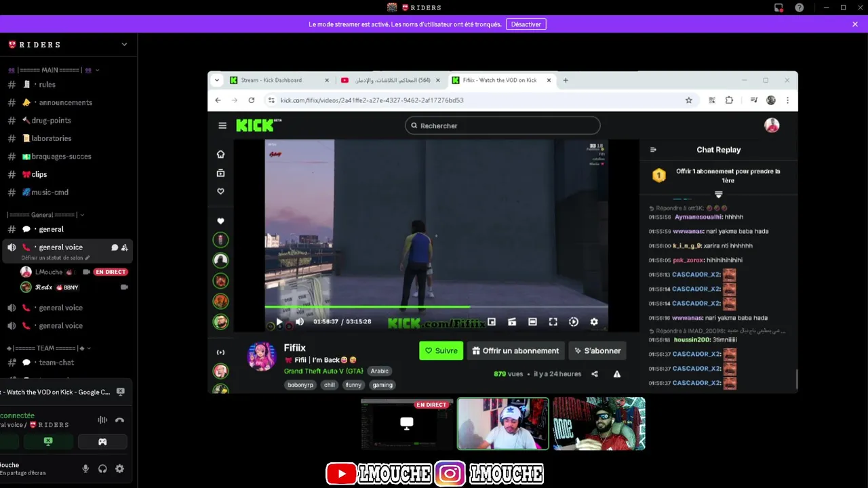Viewport: 868px width, 488px height.
Task: Select LMouche webcam thumbnail
Action: pyautogui.click(x=502, y=424)
